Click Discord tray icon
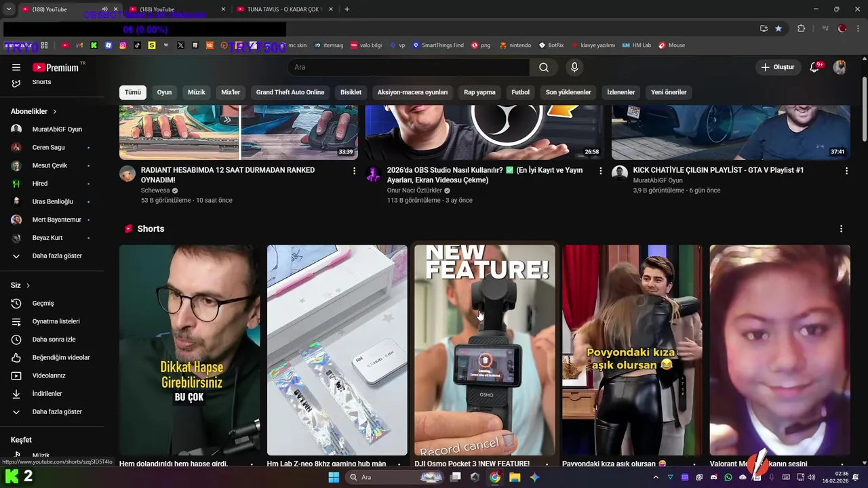The height and width of the screenshot is (488, 868). (x=713, y=477)
